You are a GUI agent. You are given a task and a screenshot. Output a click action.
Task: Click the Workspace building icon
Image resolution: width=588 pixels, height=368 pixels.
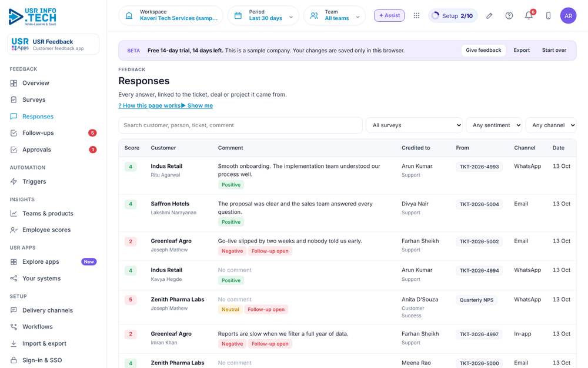pyautogui.click(x=129, y=16)
